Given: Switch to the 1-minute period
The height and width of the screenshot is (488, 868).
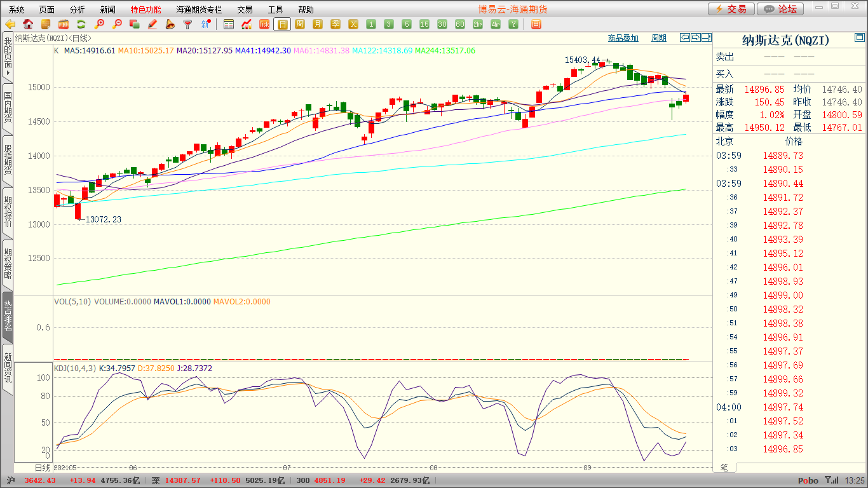Looking at the screenshot, I should [371, 24].
